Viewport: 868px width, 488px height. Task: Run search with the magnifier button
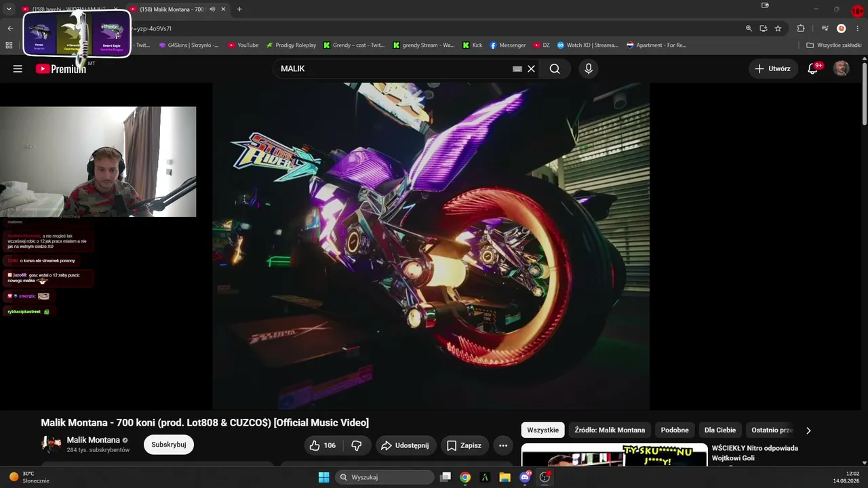tap(555, 68)
